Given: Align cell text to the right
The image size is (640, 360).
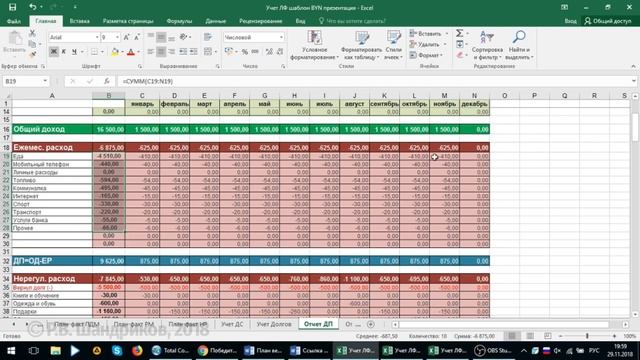Looking at the screenshot, I should (171, 52).
